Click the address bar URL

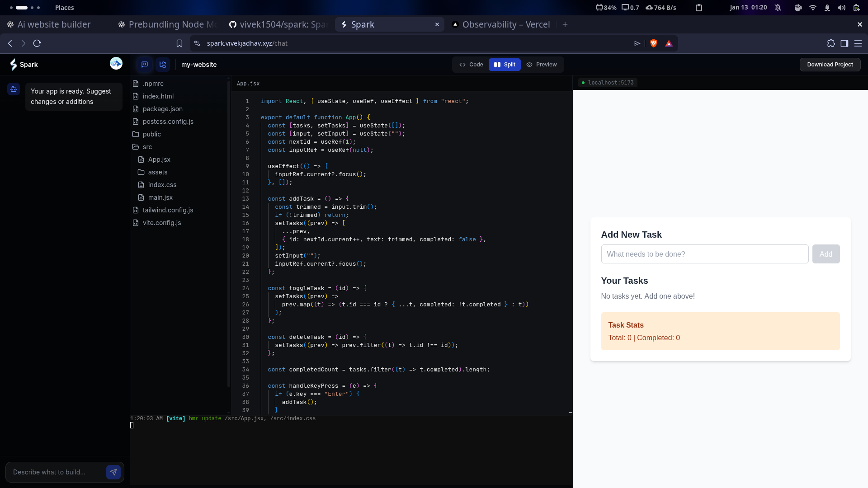pos(247,43)
